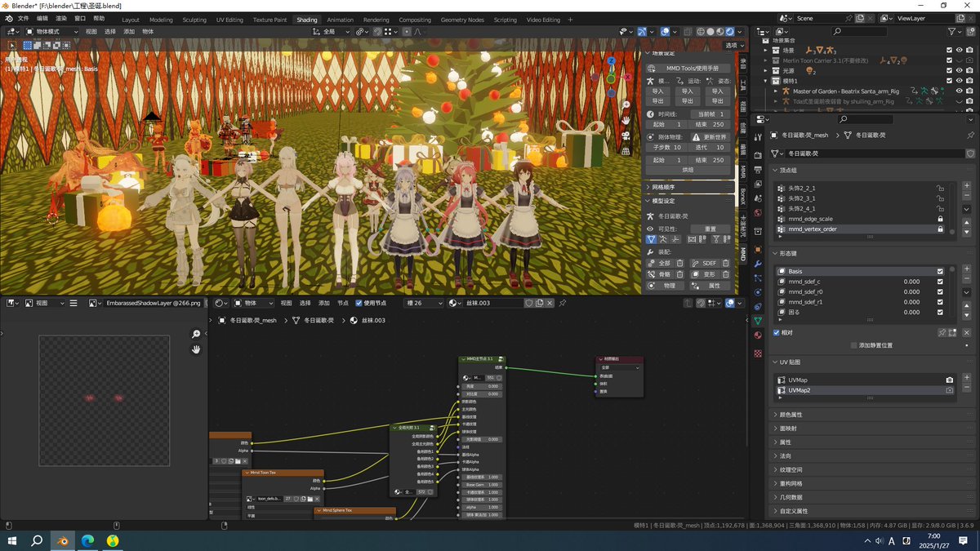This screenshot has height=551, width=980.
Task: Click the 烘焙 bake button
Action: (x=688, y=170)
